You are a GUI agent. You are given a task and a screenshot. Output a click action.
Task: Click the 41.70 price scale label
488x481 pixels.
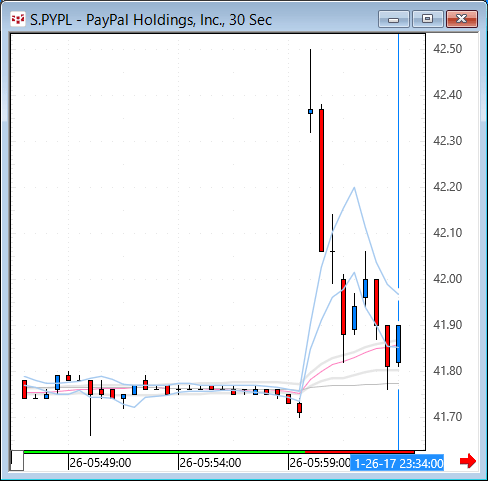point(447,417)
